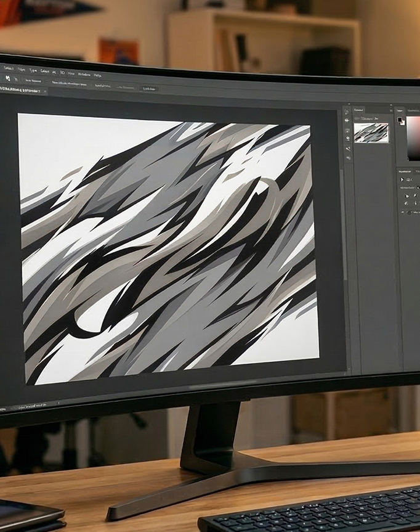Click the top icon in the vertical panel strip

point(347,112)
